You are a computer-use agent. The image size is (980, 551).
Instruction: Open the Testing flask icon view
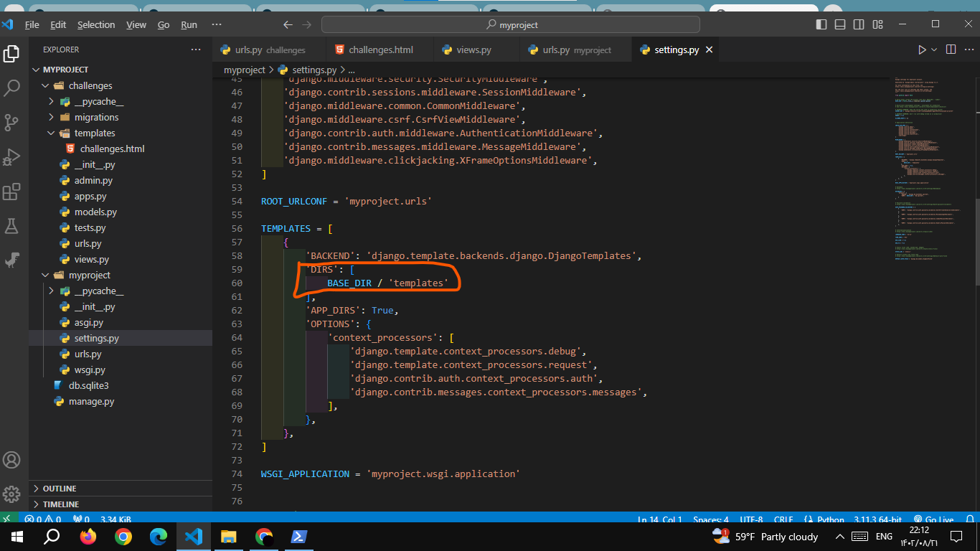12,226
